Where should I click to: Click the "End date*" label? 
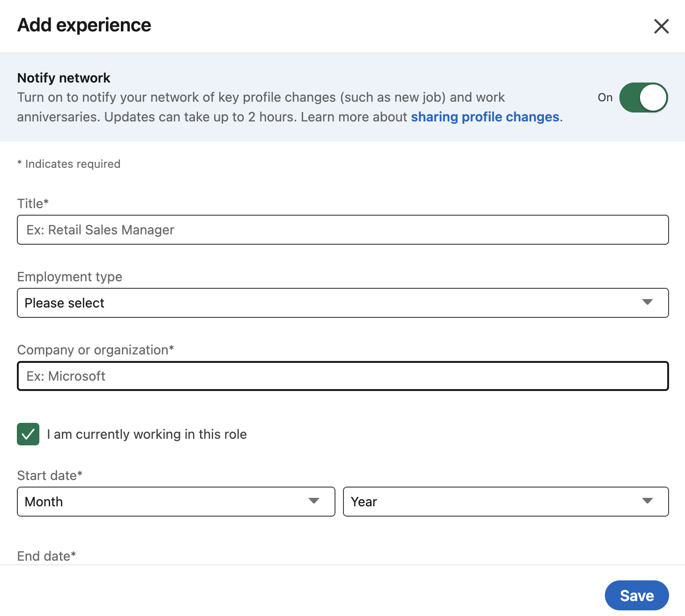[46, 556]
